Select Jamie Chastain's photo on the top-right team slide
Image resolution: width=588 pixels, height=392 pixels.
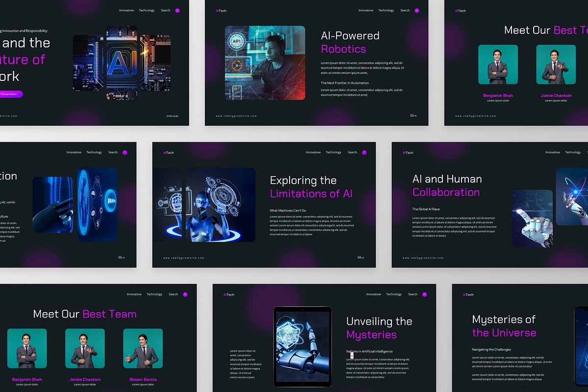556,65
